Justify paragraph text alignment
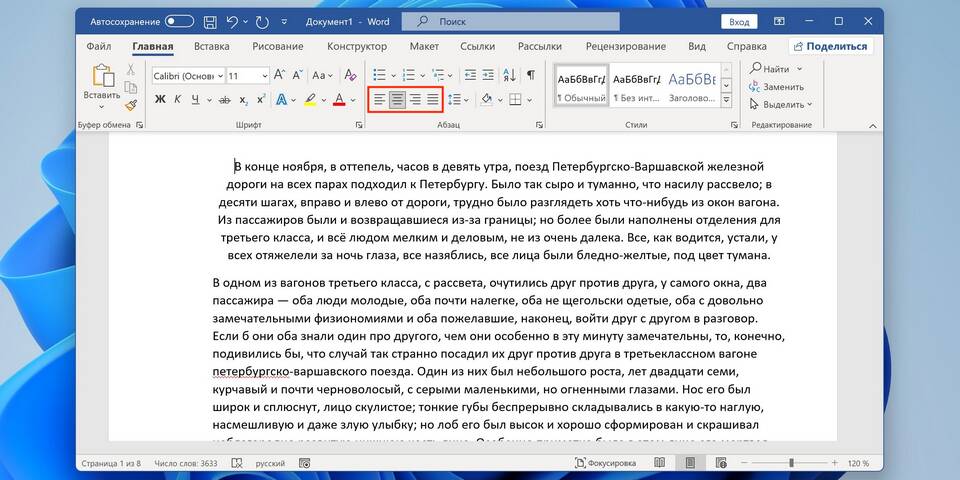Image resolution: width=960 pixels, height=480 pixels. (x=433, y=99)
